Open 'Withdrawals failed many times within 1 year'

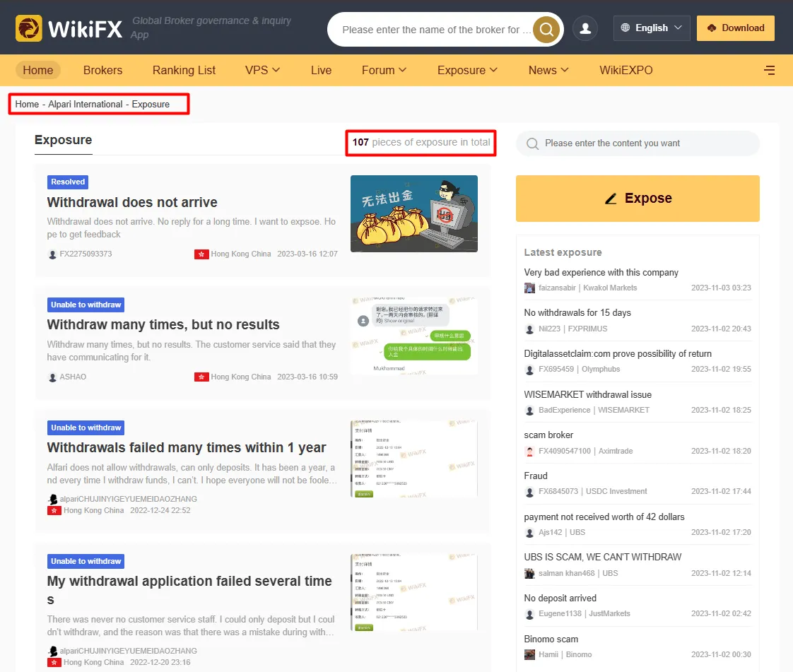187,447
